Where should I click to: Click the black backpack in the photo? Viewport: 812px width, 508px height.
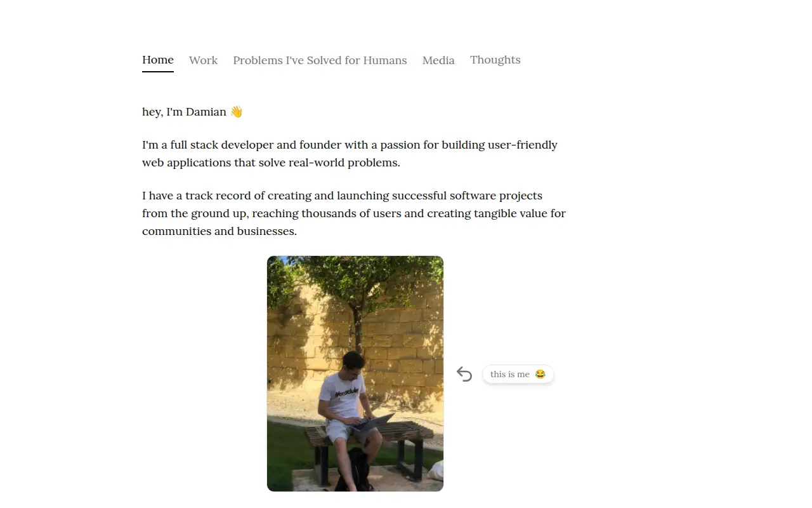point(355,471)
